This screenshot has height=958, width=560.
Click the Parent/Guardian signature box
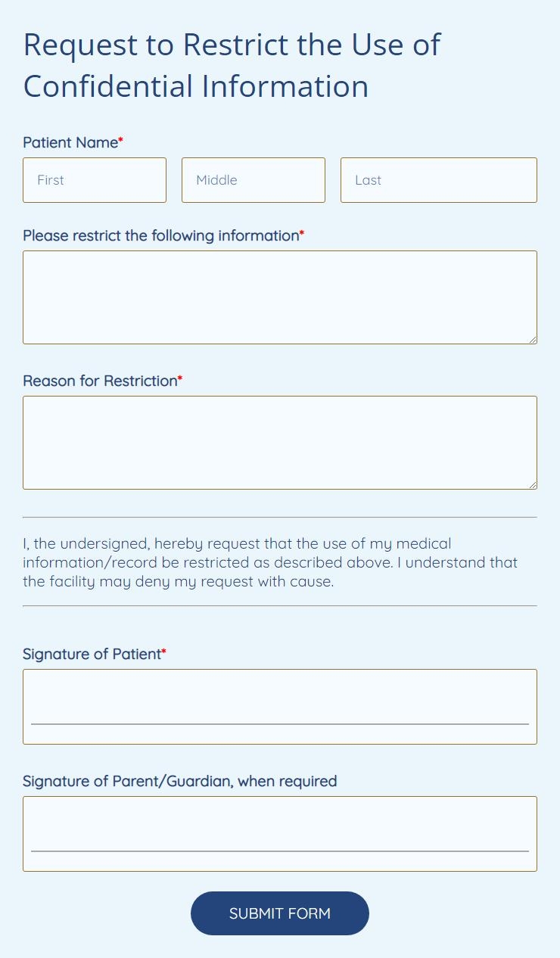280,827
